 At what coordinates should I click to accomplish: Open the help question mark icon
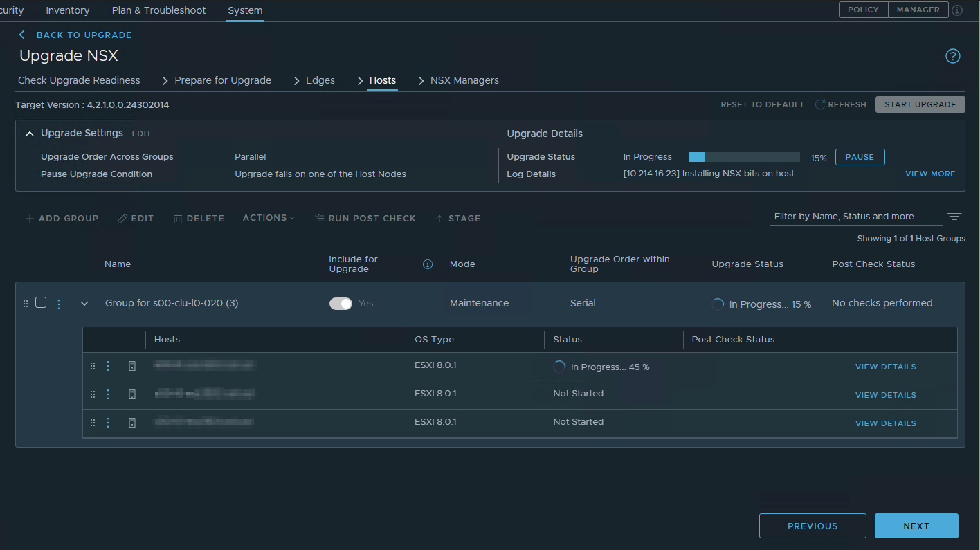point(953,57)
